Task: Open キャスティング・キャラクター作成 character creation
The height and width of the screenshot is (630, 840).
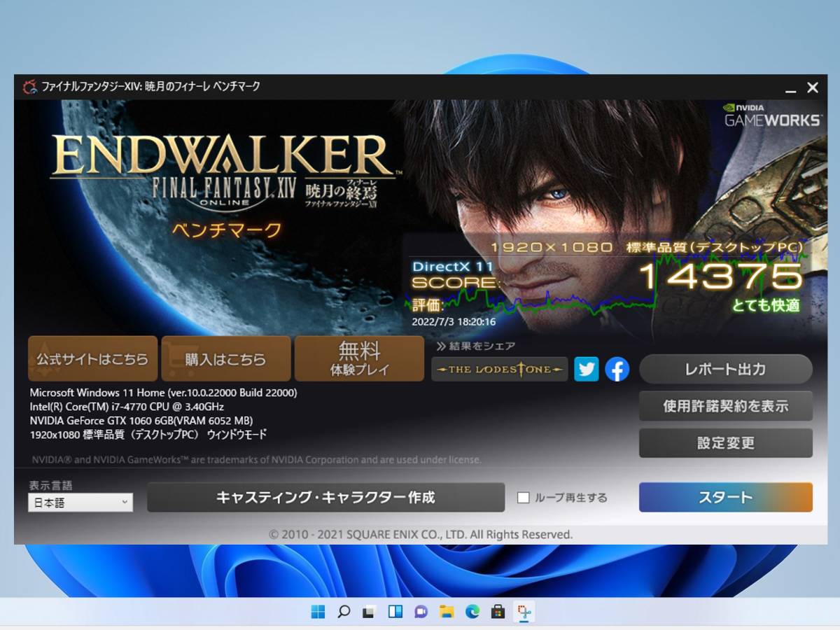Action: pyautogui.click(x=325, y=497)
